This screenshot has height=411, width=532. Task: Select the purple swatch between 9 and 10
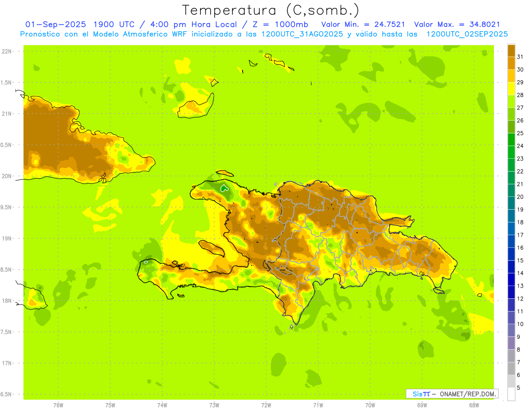point(511,330)
